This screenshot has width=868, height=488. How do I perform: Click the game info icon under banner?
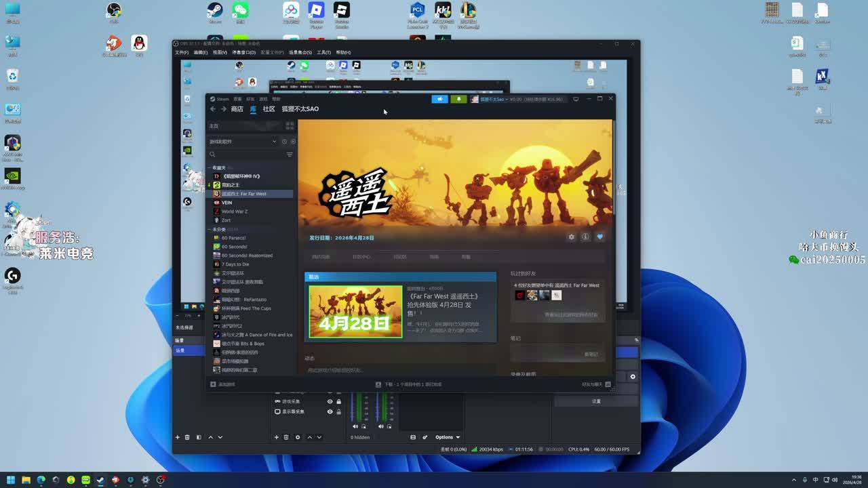coord(585,237)
